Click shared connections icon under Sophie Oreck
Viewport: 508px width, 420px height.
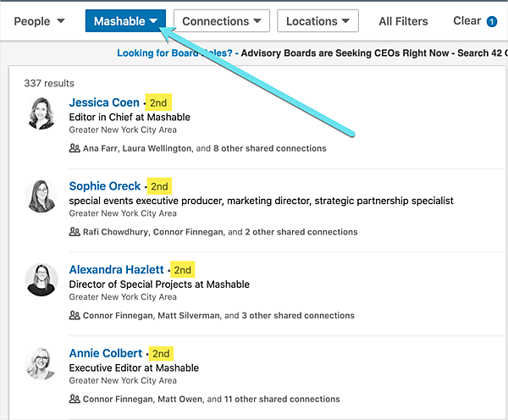(75, 232)
